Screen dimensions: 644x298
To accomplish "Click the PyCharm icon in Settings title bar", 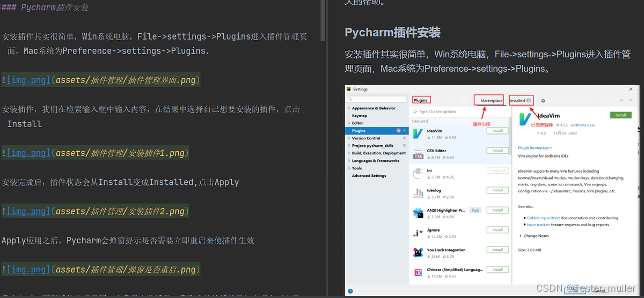I will pyautogui.click(x=349, y=89).
